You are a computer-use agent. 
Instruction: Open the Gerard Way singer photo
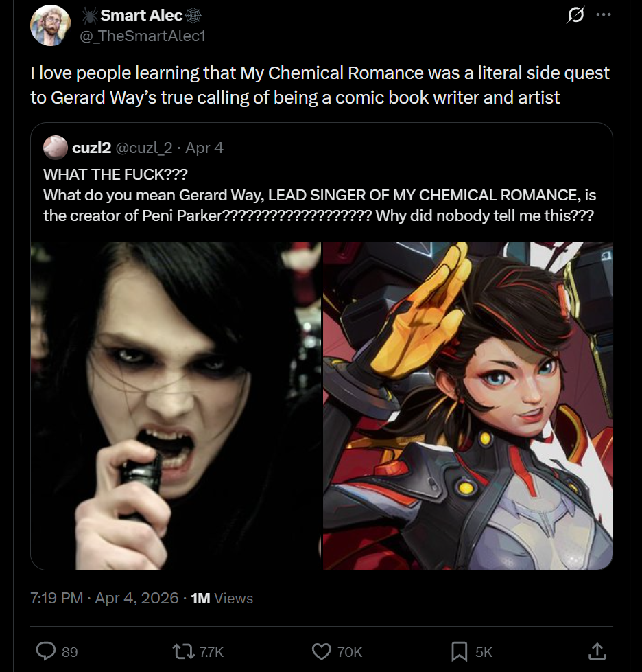(176, 406)
